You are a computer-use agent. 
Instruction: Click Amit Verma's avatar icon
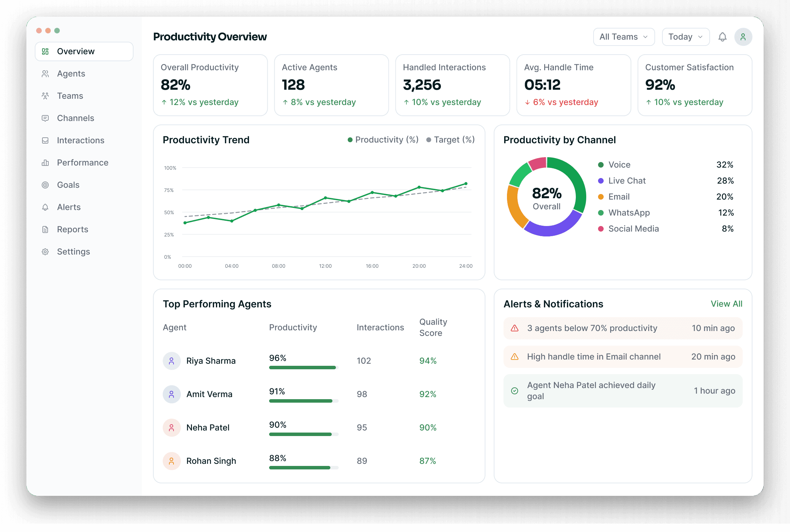(x=171, y=394)
